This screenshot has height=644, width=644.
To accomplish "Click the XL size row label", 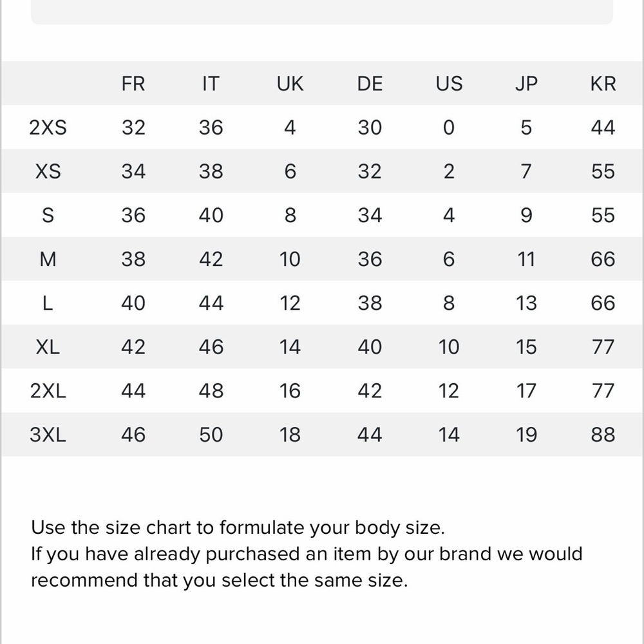I will pyautogui.click(x=48, y=347).
